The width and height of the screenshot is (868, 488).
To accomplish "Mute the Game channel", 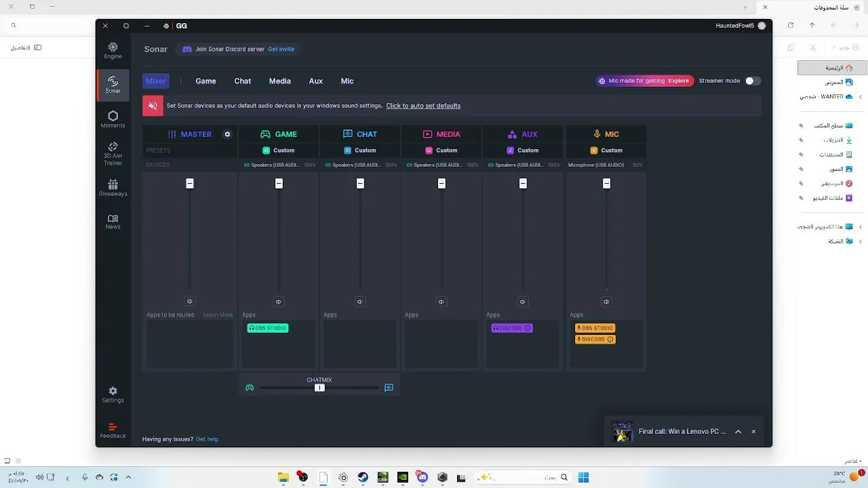I will click(279, 302).
